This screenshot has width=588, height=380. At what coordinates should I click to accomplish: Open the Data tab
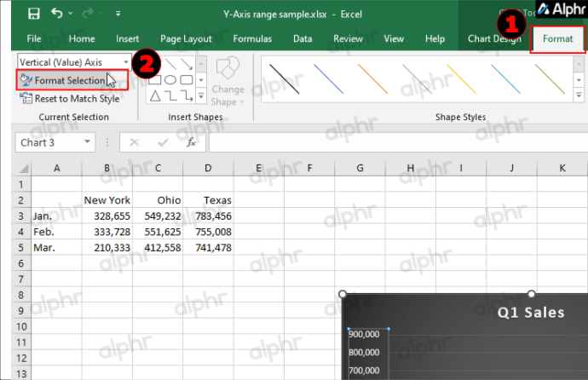[303, 38]
